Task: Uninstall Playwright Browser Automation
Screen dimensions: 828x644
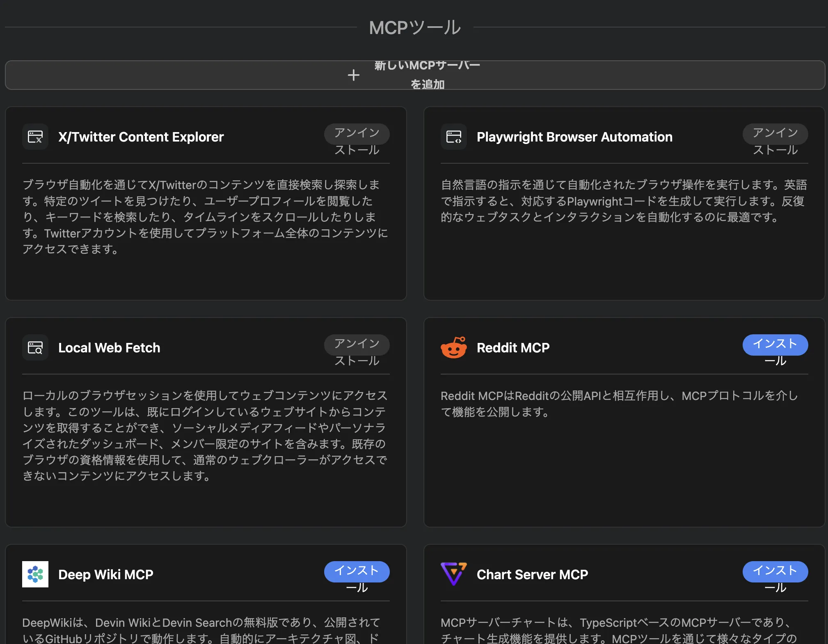Action: point(775,135)
